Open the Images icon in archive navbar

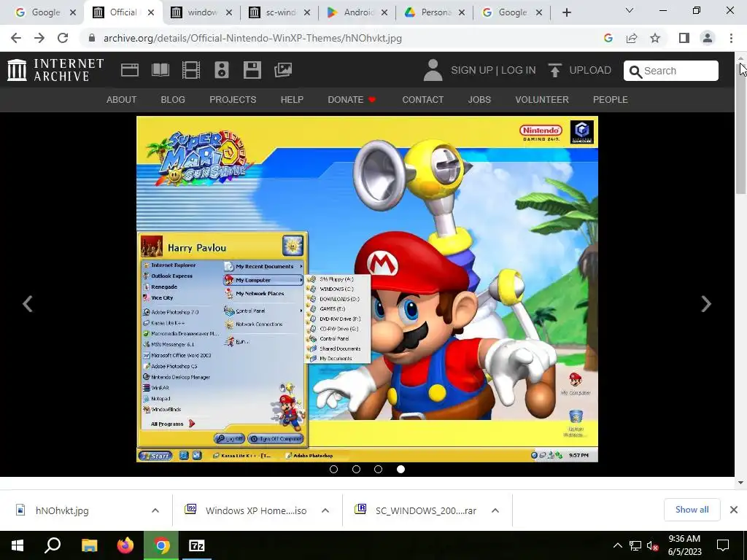283,70
